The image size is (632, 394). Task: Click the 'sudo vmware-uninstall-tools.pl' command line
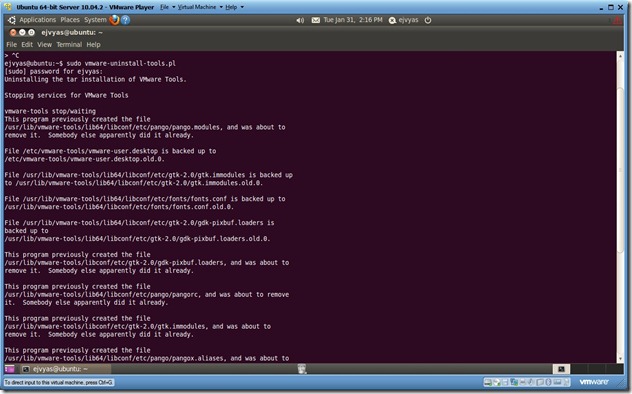(121, 63)
